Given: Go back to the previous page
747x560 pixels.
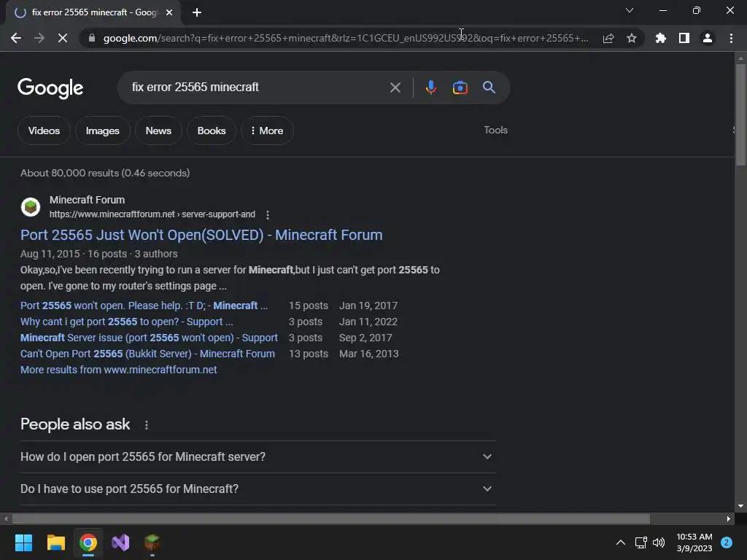Looking at the screenshot, I should pyautogui.click(x=16, y=38).
